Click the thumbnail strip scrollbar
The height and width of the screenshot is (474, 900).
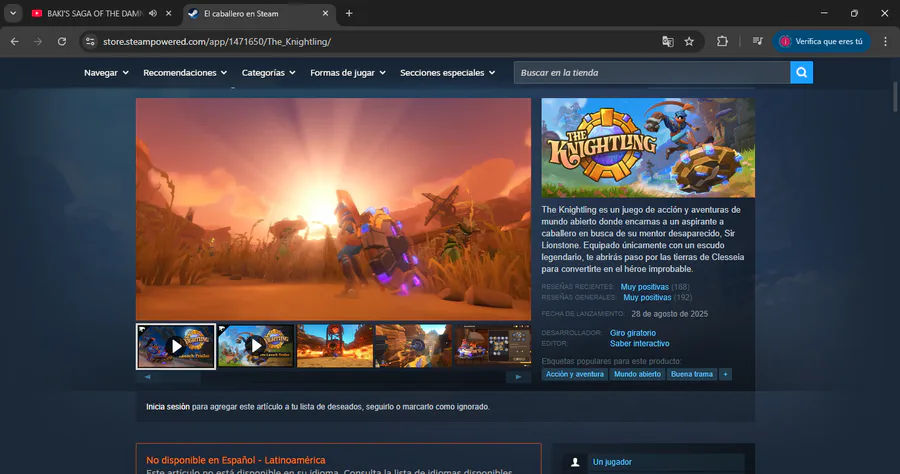(x=333, y=377)
